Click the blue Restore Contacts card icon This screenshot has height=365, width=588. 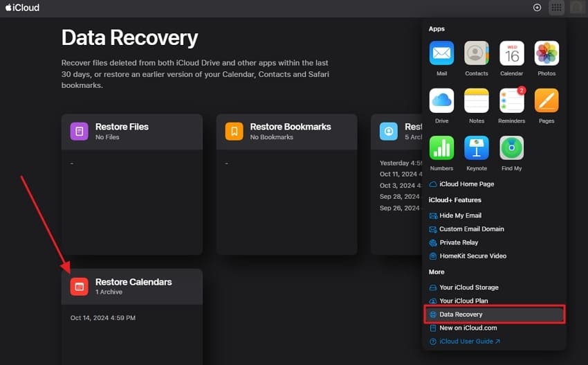tap(389, 131)
